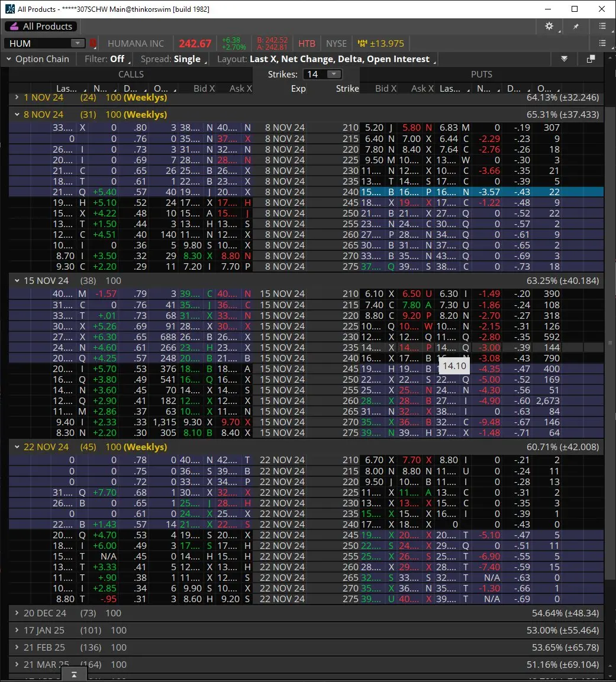Click puts Ask X column header
616x682 pixels.
pos(423,88)
